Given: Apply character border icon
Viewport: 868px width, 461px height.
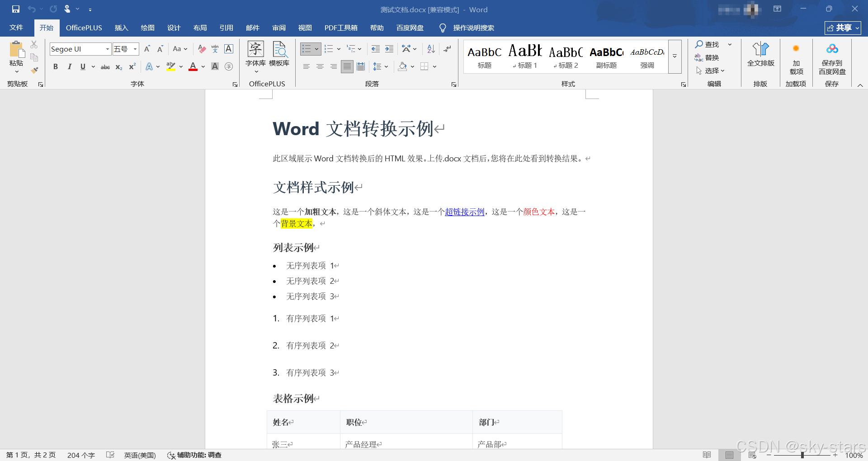Looking at the screenshot, I should pos(229,49).
